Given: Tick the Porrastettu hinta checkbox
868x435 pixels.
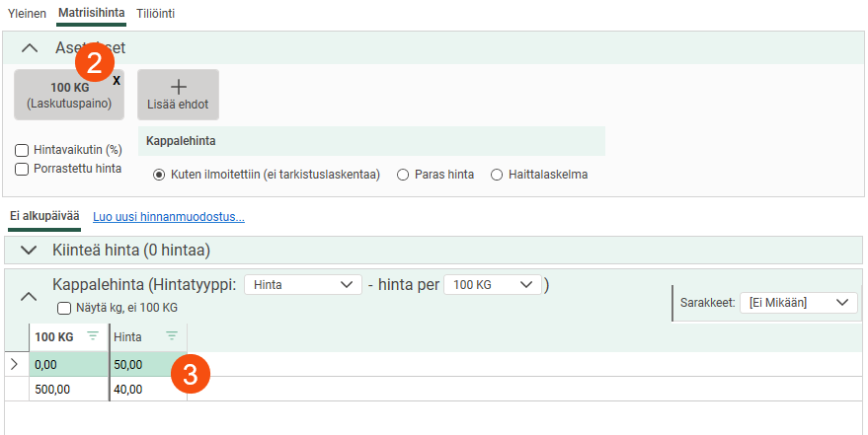Looking at the screenshot, I should coord(22,169).
